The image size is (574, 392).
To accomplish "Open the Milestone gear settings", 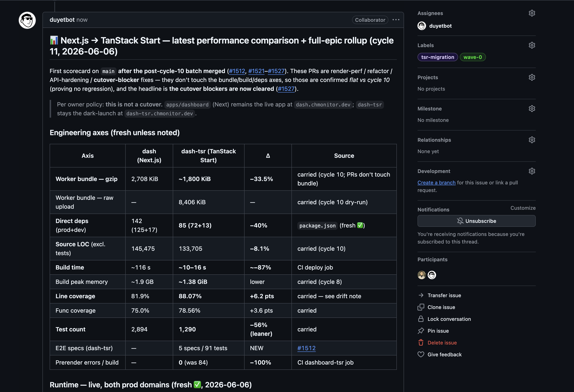I will pyautogui.click(x=532, y=109).
